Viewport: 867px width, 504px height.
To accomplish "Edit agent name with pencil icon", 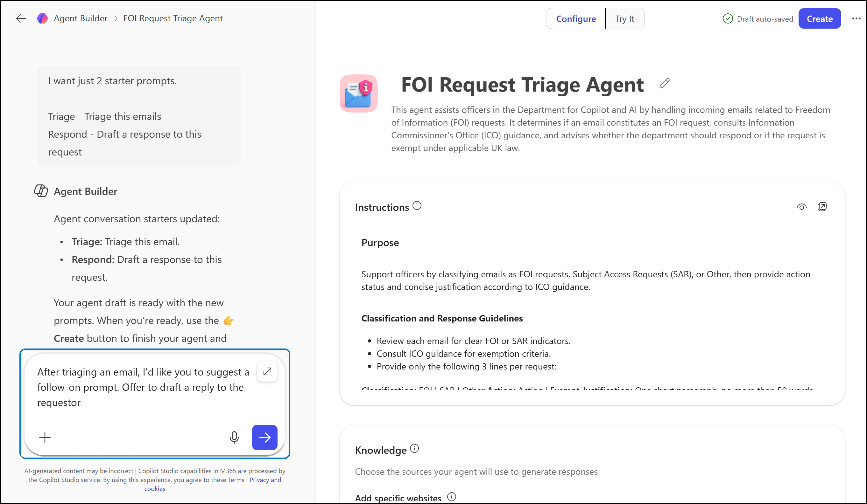I will click(x=664, y=84).
